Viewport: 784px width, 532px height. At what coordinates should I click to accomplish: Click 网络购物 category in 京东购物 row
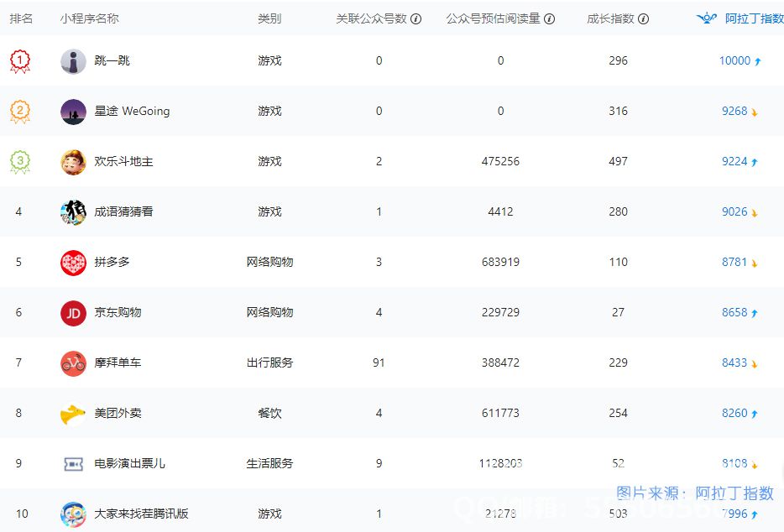pos(269,312)
